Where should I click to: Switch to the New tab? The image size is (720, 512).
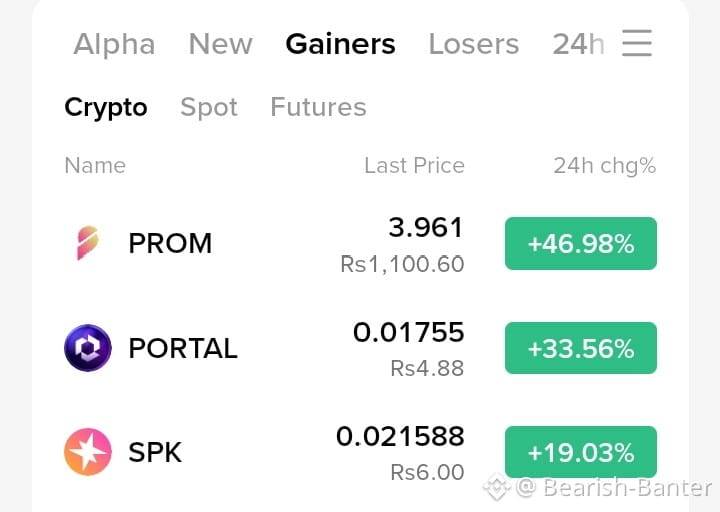coord(220,44)
